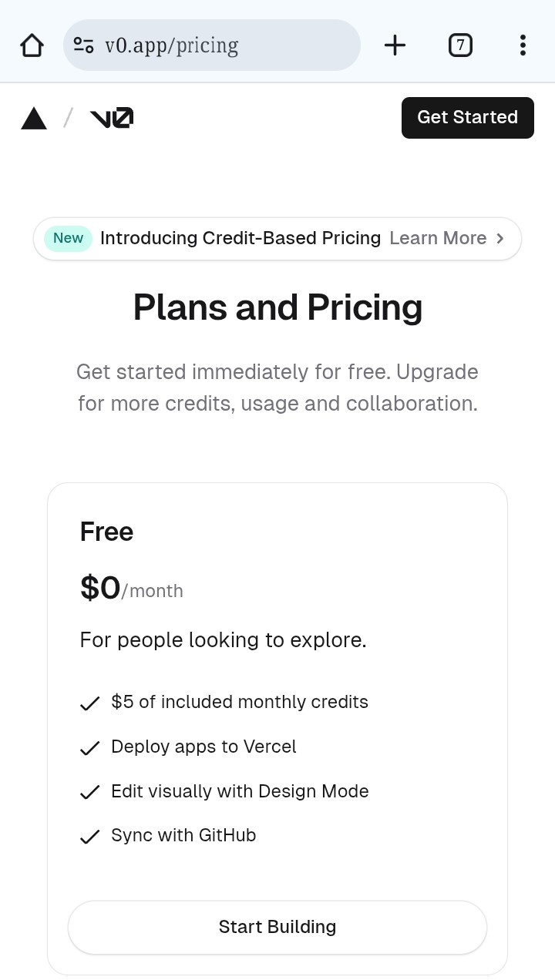
Task: Click the Vercel triangle logo
Action: [x=34, y=118]
